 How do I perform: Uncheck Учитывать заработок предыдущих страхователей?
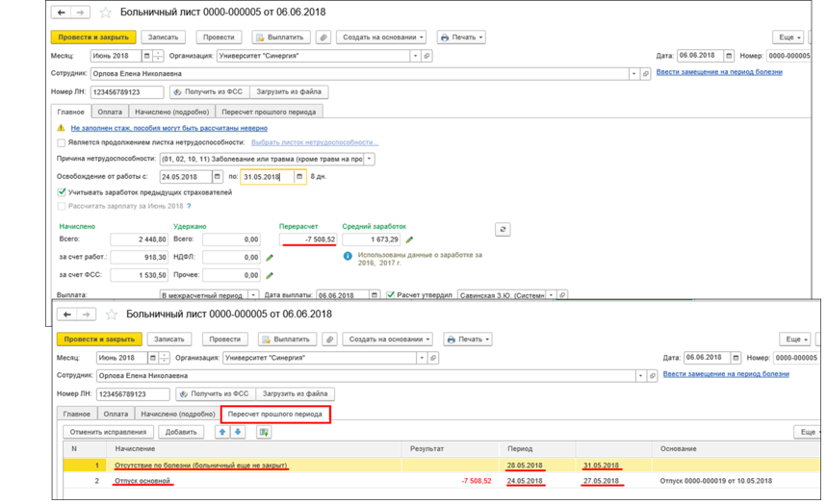click(62, 192)
